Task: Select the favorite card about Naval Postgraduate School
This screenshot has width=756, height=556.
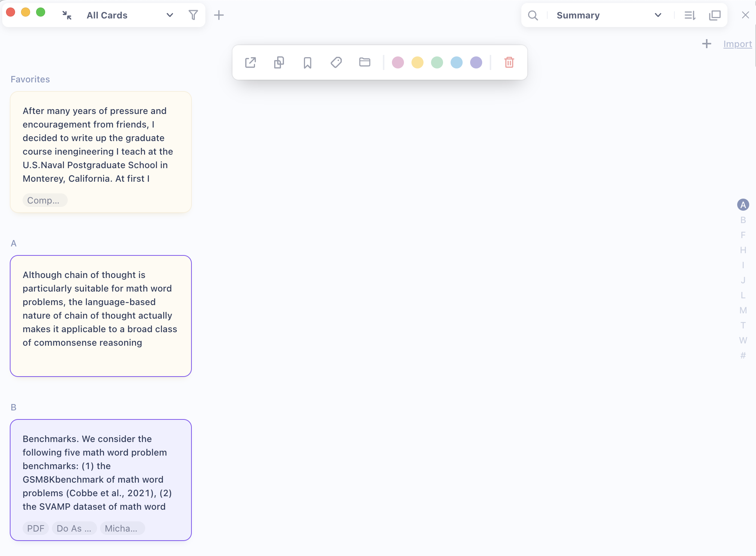Action: tap(101, 152)
